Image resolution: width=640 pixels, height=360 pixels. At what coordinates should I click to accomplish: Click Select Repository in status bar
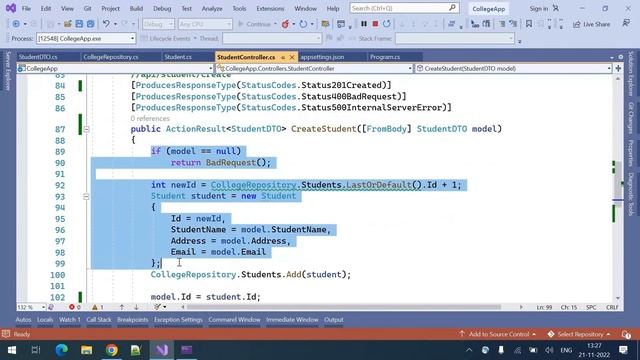tap(579, 334)
